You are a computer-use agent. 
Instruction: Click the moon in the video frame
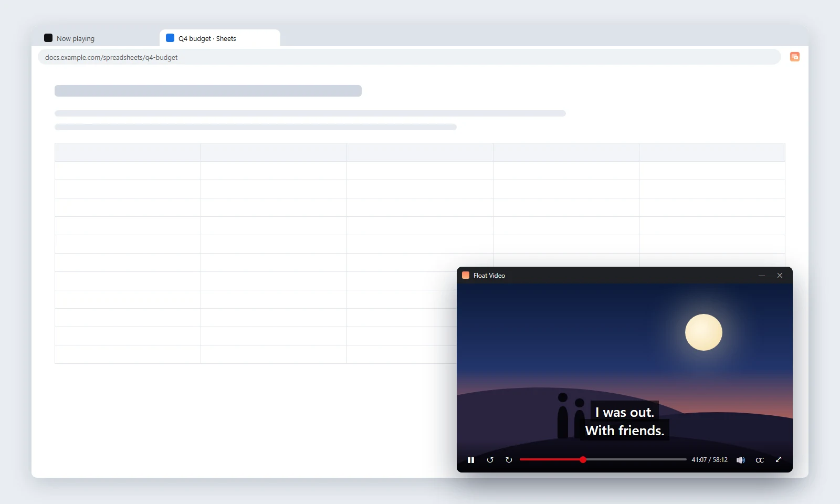point(703,332)
